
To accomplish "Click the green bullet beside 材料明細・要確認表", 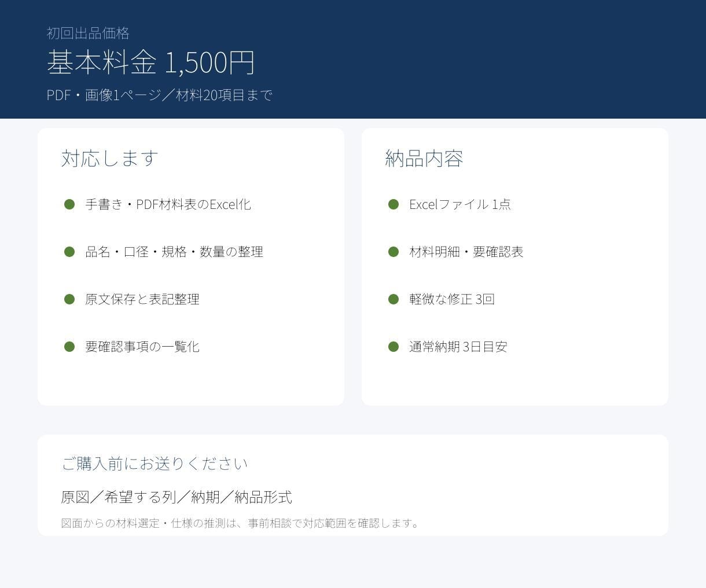I will click(394, 252).
